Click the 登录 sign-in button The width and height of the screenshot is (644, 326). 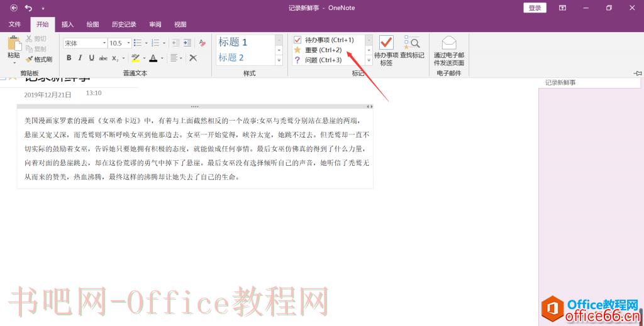535,8
